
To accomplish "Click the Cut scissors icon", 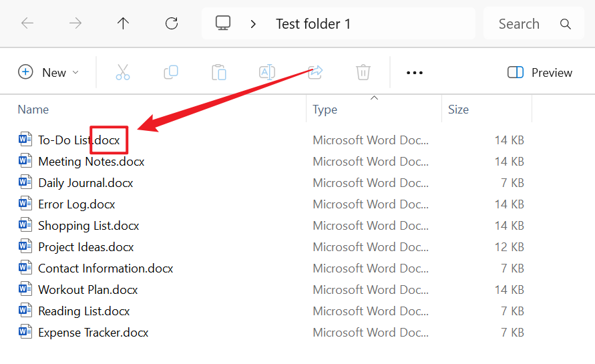I will tap(123, 72).
